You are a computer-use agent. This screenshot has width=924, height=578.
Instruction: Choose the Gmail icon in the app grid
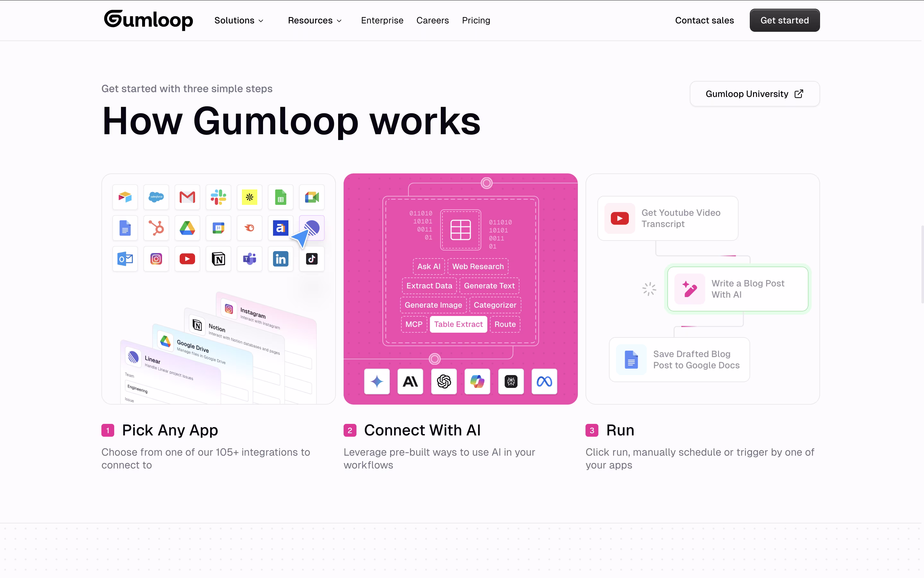(x=187, y=197)
